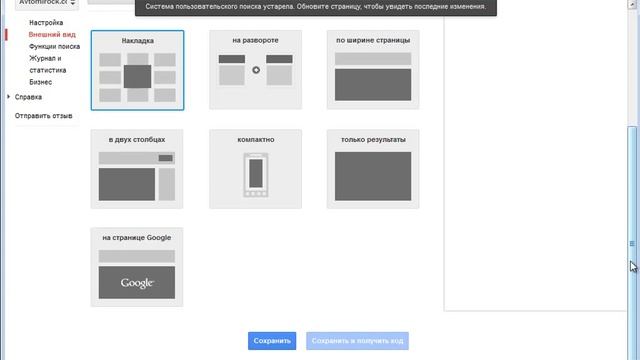Click the "Сохранить" button

tap(272, 341)
